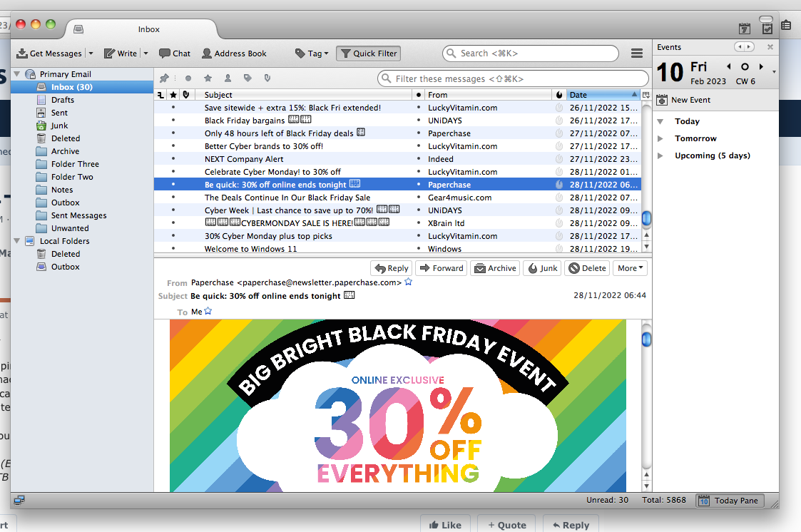
Task: Click the Filter these messages field
Action: point(513,78)
